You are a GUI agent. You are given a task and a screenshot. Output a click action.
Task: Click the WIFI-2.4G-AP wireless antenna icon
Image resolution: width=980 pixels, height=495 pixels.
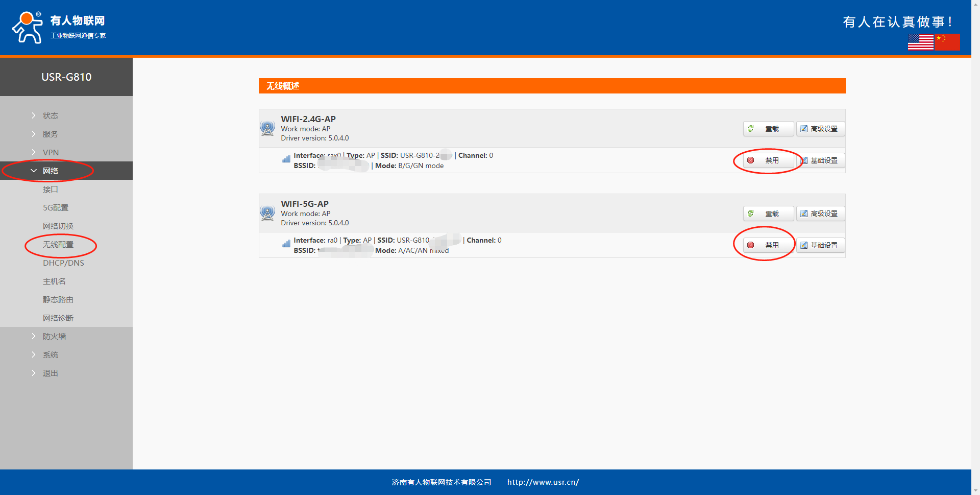point(267,128)
